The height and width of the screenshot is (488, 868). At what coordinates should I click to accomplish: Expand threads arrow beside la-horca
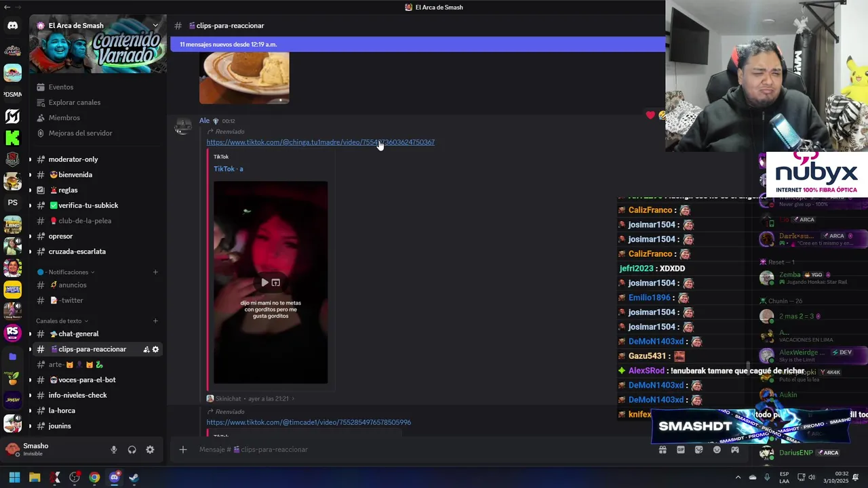click(29, 411)
